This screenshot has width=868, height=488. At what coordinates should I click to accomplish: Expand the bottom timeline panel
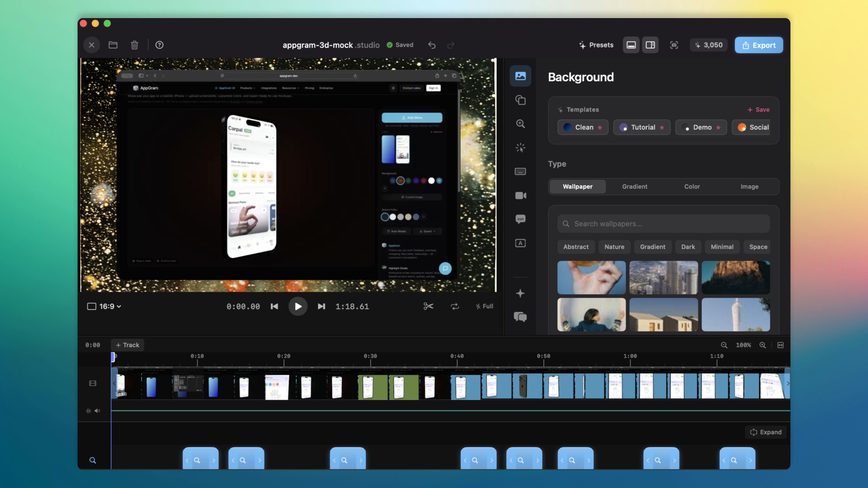pos(766,432)
